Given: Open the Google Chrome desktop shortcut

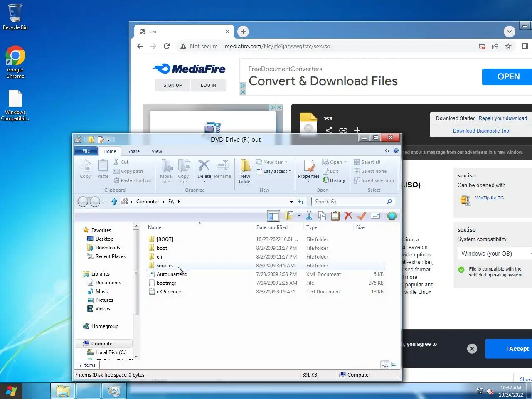Looking at the screenshot, I should click(15, 62).
